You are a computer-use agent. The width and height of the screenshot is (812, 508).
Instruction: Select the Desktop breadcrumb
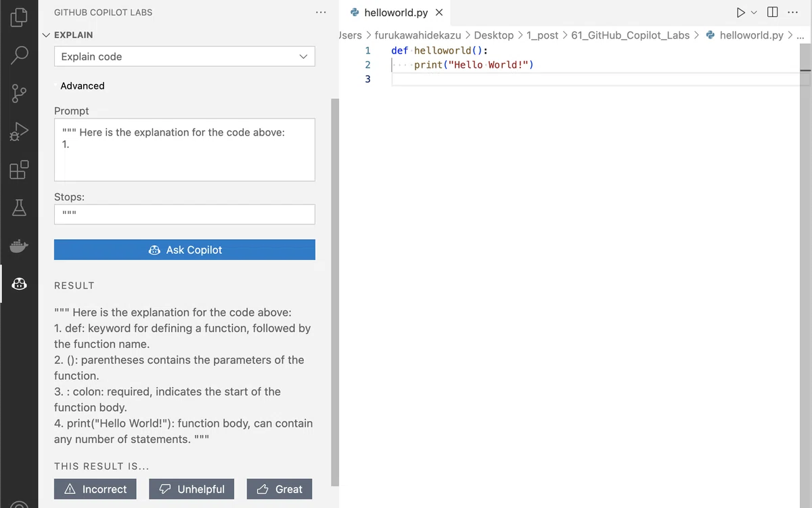493,35
